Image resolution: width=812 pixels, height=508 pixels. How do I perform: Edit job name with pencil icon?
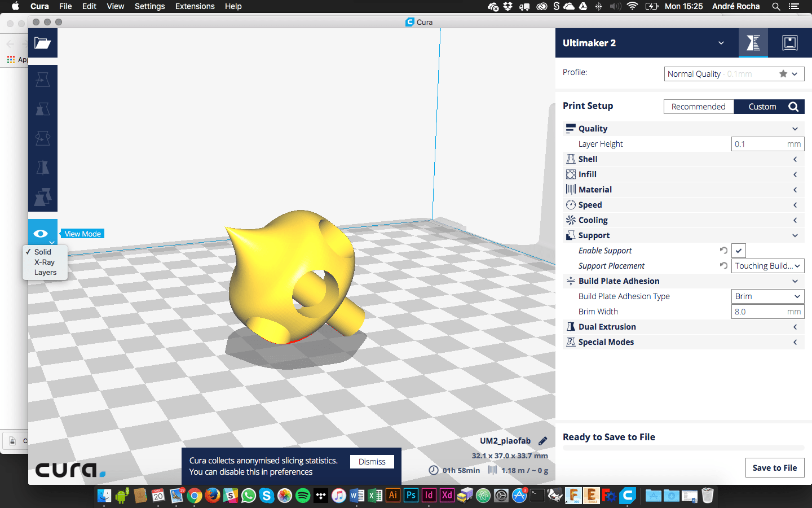pos(542,441)
